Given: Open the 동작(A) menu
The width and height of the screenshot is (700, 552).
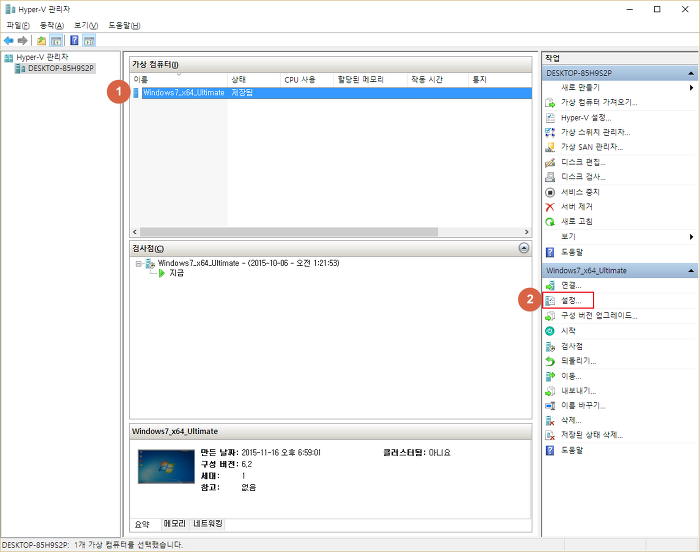Looking at the screenshot, I should coord(52,25).
